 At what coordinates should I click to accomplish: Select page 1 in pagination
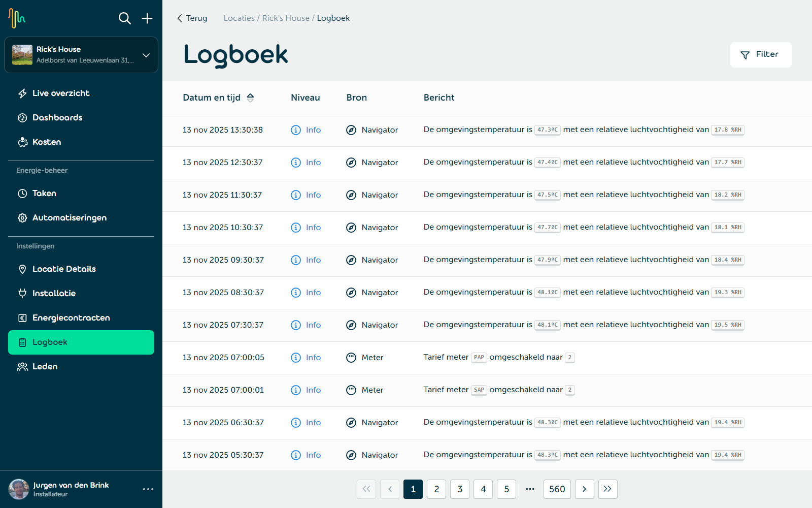pyautogui.click(x=413, y=489)
